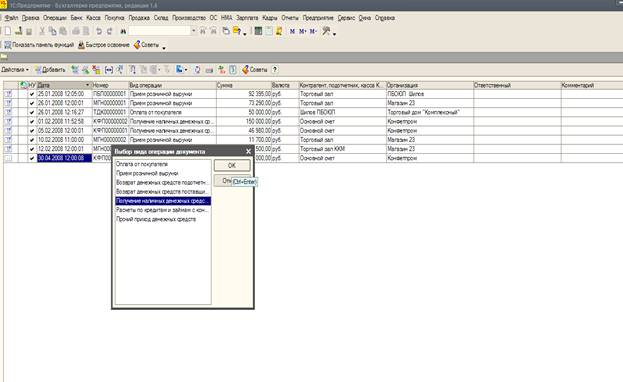Open the main toolbar options arrow after hammer
The height and width of the screenshot is (382, 623).
[335, 34]
